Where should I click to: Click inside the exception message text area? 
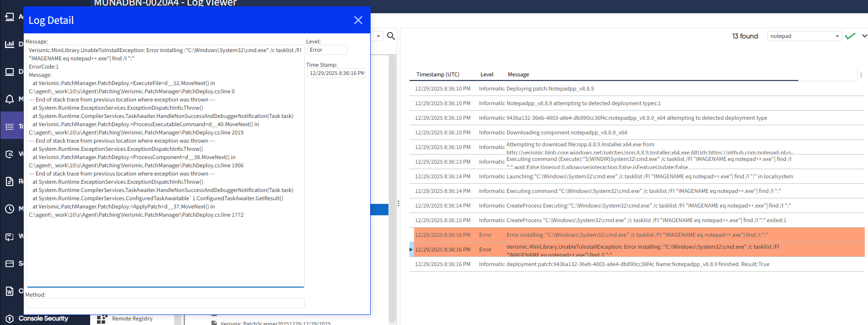point(166,166)
